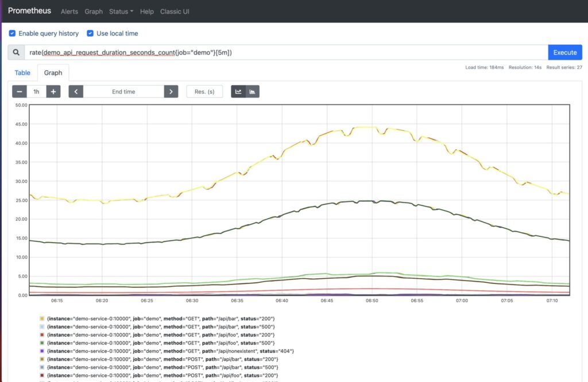Toggle GET /api/foo status 500 series swatch
This screenshot has width=588, height=382.
[42, 343]
